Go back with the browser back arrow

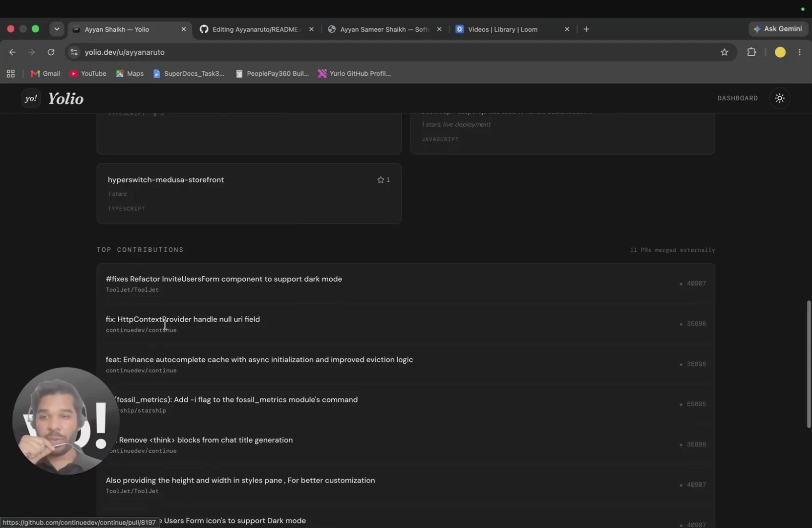coord(13,52)
